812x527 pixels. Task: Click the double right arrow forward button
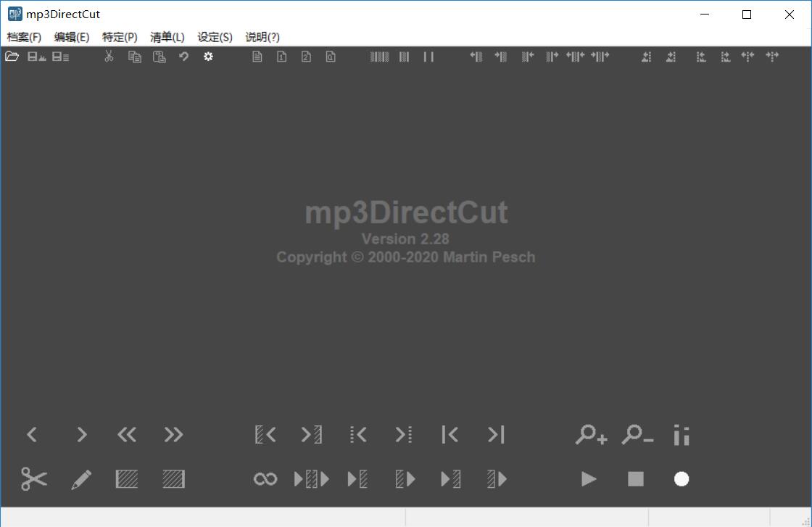173,435
